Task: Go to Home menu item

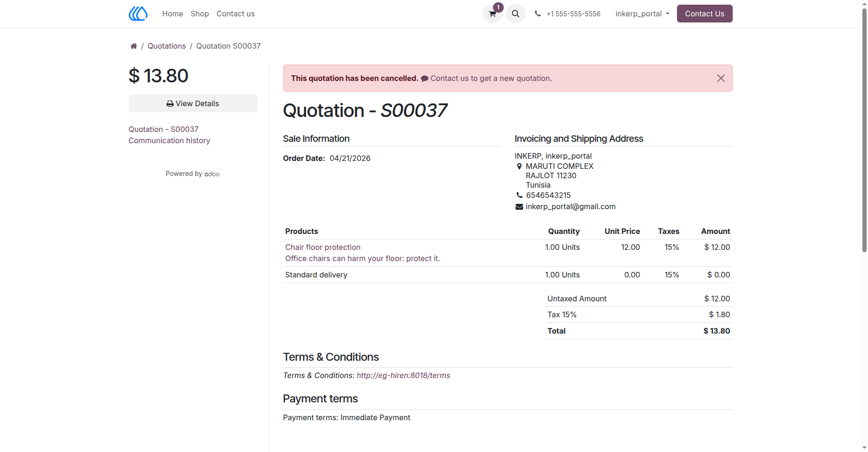Action: 173,14
